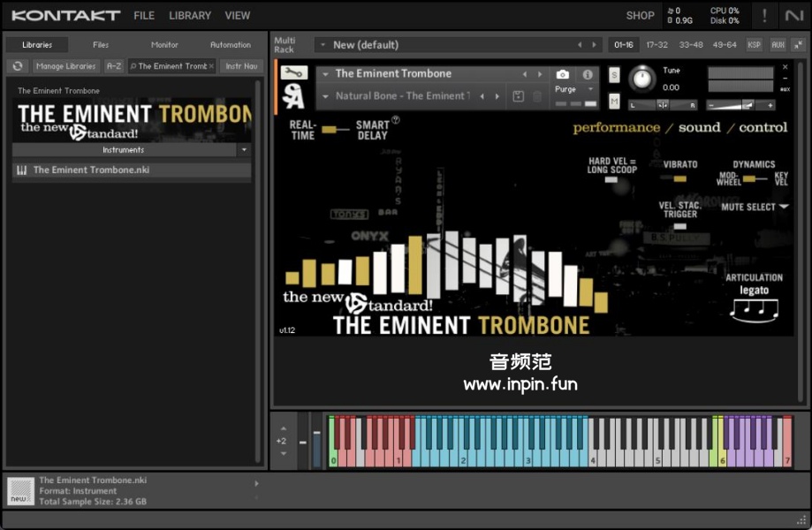Open the exclamation warning icon
This screenshot has width=812, height=530.
(x=764, y=16)
